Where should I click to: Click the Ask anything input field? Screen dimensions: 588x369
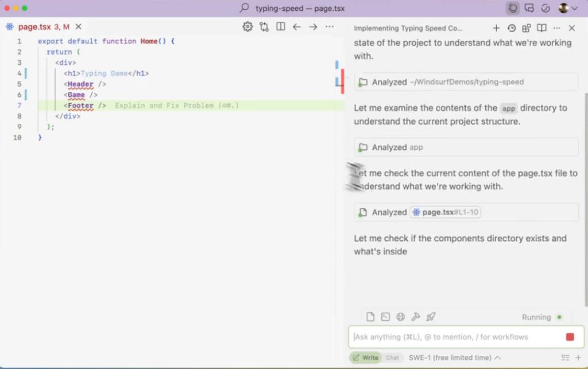(454, 337)
